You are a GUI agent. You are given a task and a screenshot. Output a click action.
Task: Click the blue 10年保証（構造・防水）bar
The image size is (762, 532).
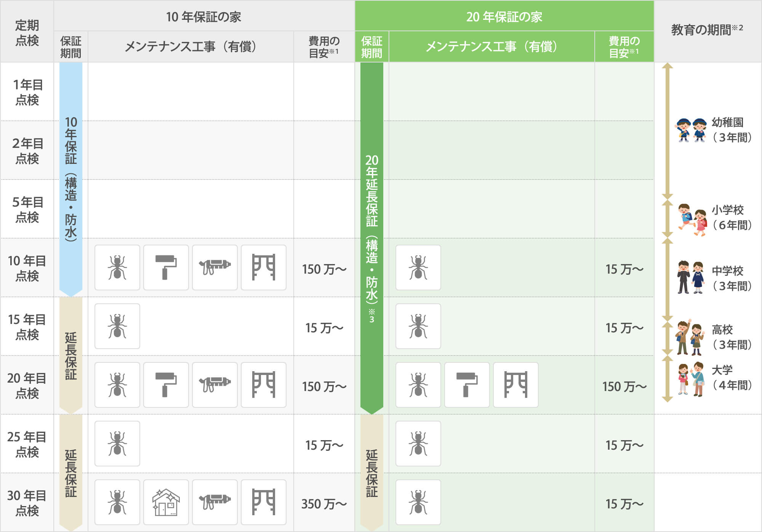coord(71,179)
